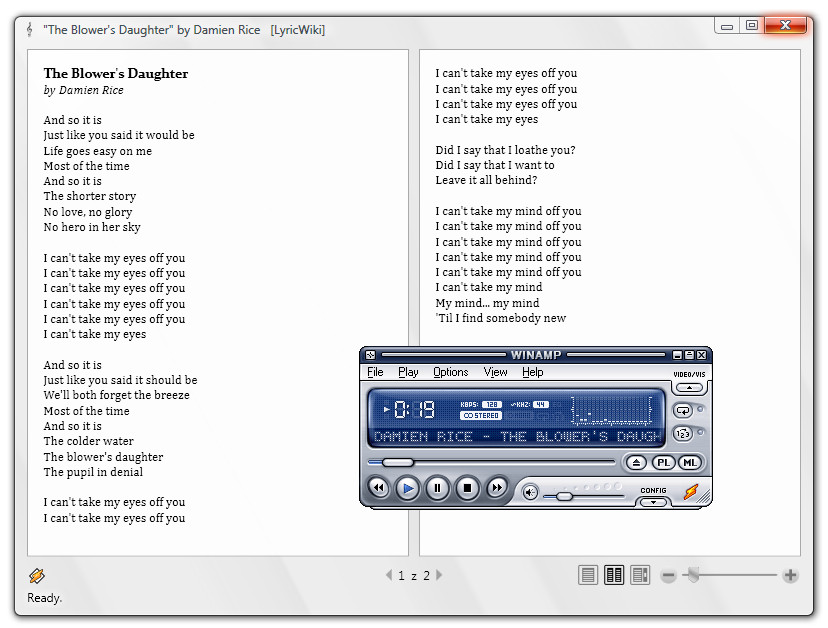Expand the Winamp Video/Vis drawer arrow

click(689, 388)
